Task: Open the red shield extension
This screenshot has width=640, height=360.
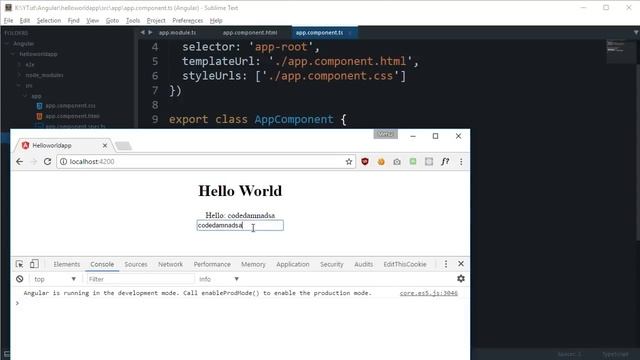Action: tap(365, 162)
